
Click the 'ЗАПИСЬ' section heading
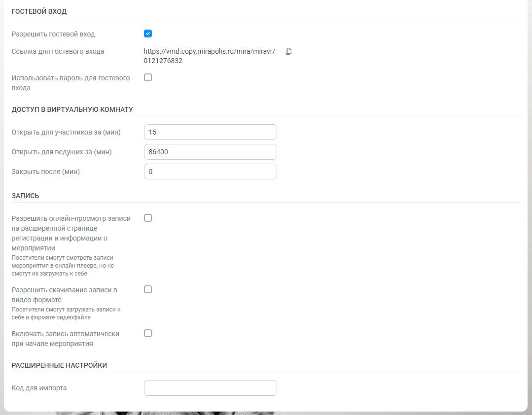(x=25, y=196)
